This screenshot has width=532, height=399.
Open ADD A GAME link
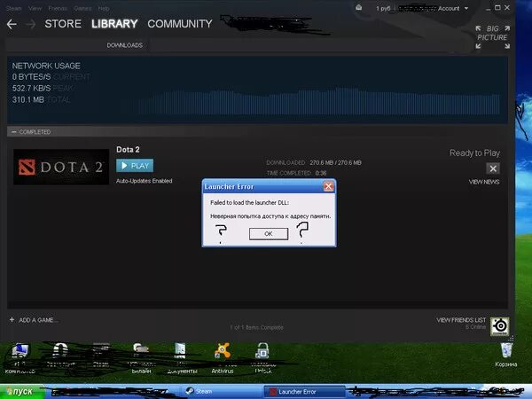[38, 320]
